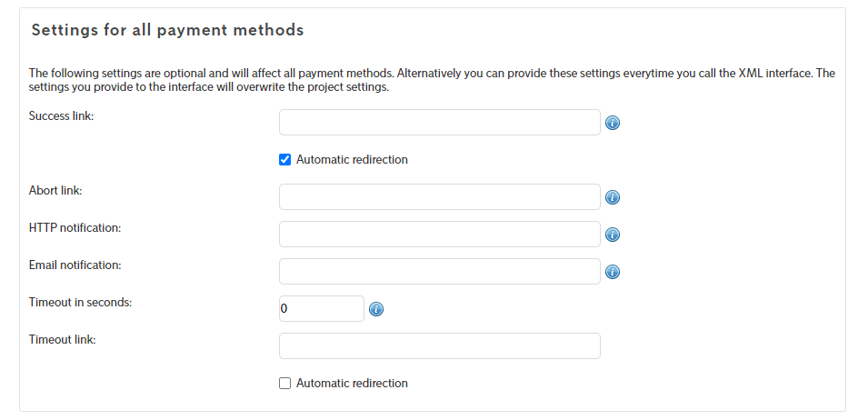
Task: Click the "Timeout in seconds:" label
Action: (81, 303)
